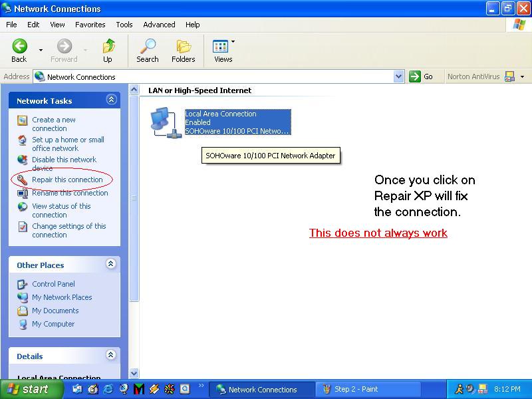
Task: Click the Up folder icon
Action: [x=108, y=46]
